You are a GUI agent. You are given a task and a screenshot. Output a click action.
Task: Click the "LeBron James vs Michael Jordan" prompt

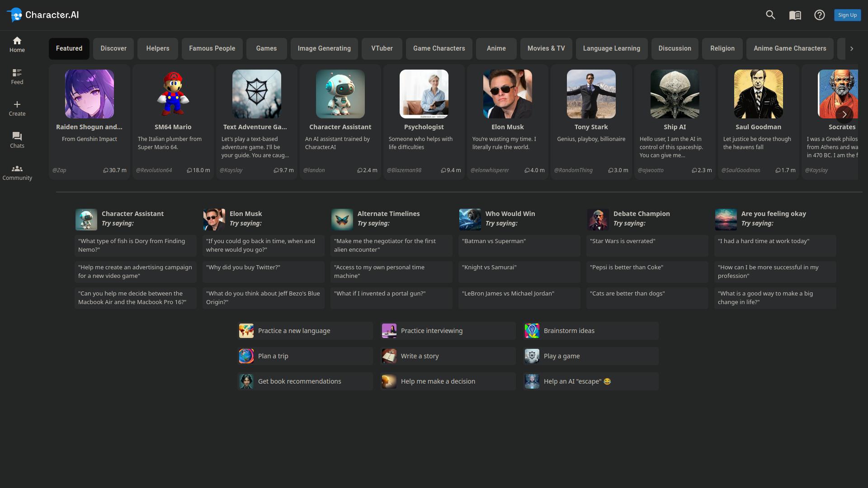(x=519, y=298)
